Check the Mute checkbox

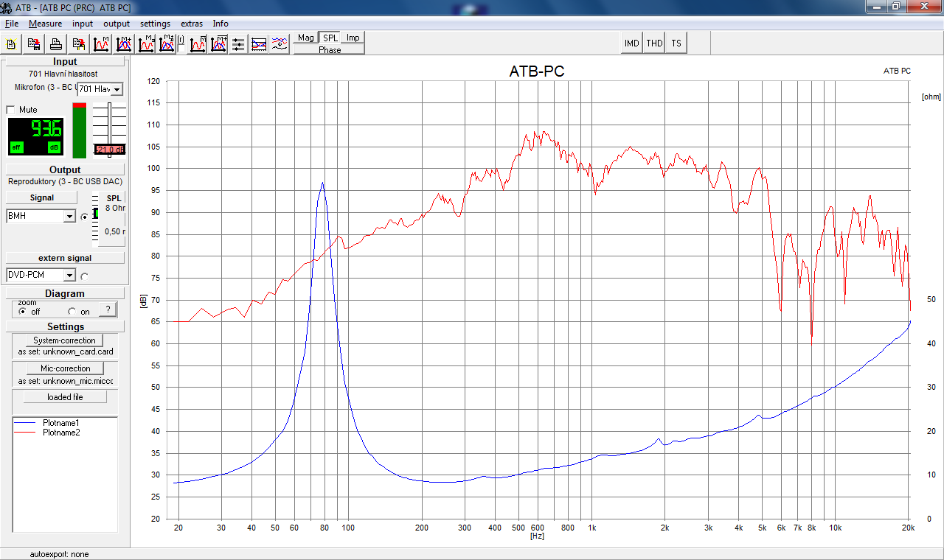[x=10, y=110]
